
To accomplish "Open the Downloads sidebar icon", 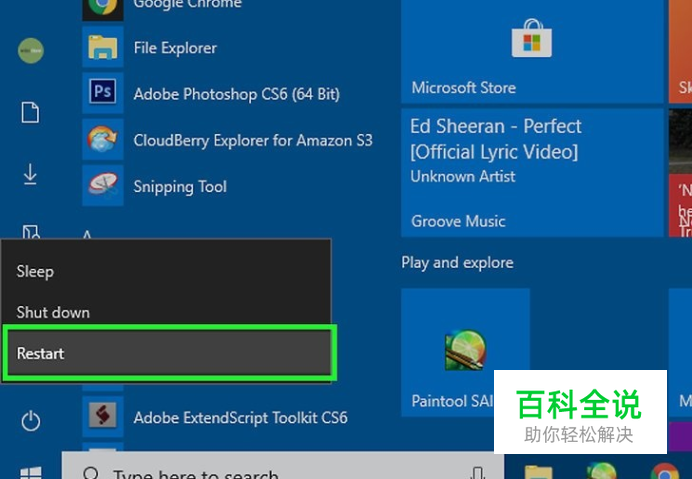I will [30, 174].
